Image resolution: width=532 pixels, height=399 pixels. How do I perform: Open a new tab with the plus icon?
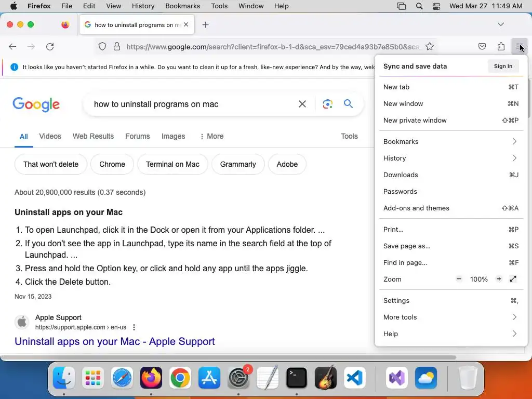(205, 25)
